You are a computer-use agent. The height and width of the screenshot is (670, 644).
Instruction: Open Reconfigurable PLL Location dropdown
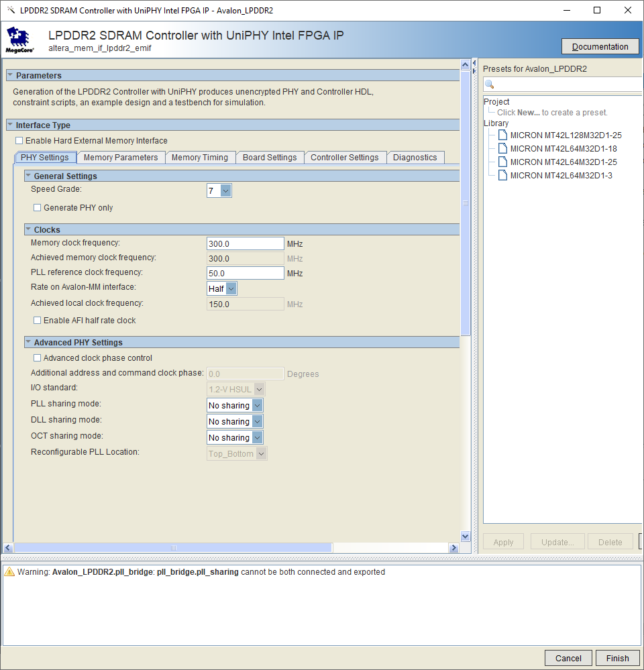[262, 454]
